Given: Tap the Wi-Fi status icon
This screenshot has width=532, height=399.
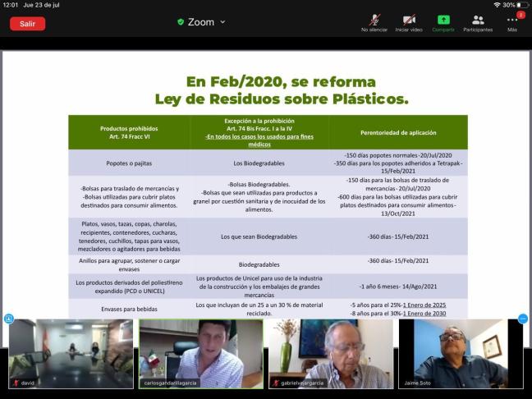Looking at the screenshot, I should point(497,5).
